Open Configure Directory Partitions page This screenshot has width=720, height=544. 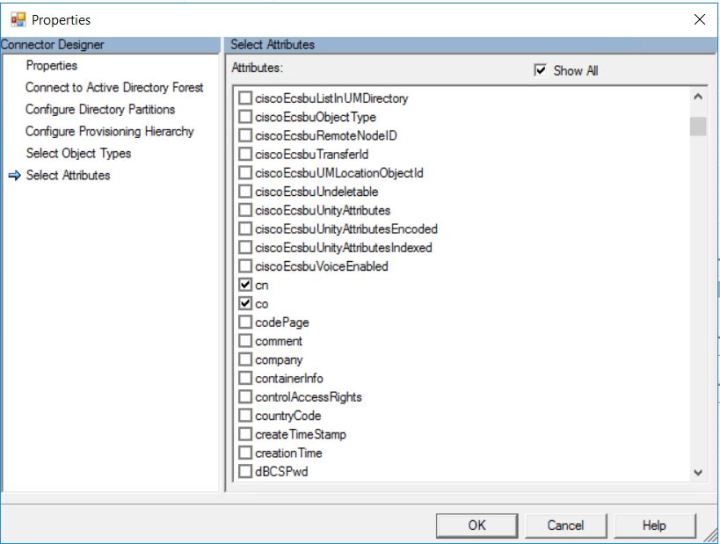coord(100,110)
